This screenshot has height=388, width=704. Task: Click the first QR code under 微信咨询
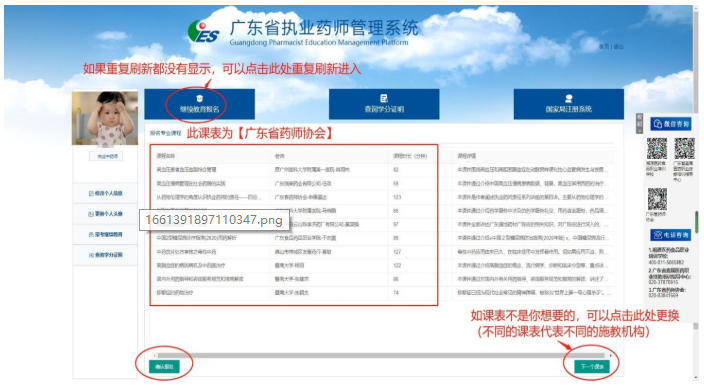click(x=657, y=149)
